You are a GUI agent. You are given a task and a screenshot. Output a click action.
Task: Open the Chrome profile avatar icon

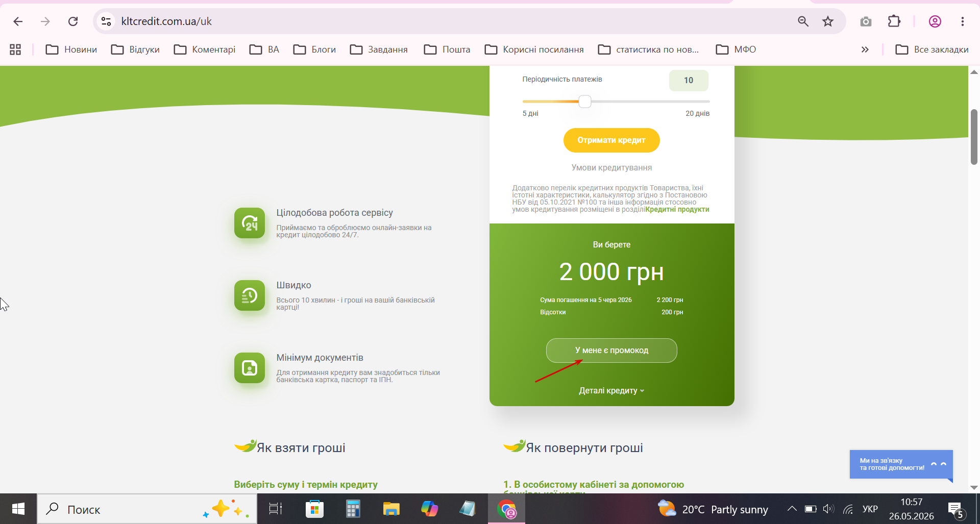(x=935, y=21)
